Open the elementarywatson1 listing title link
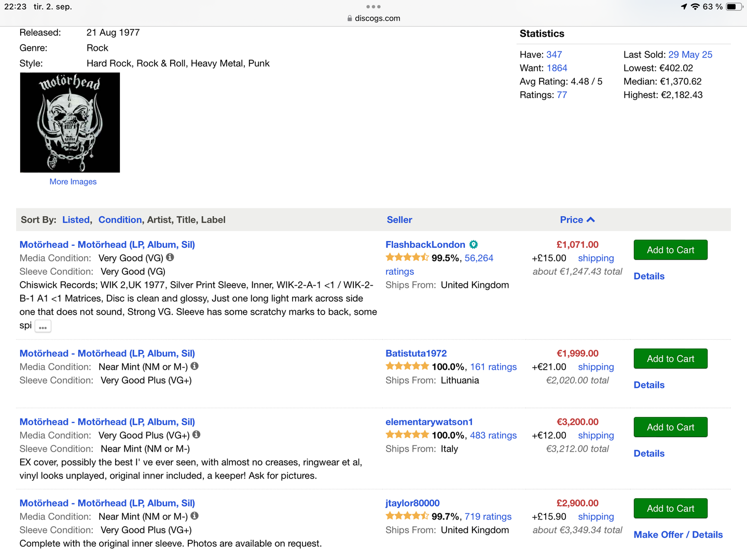Image resolution: width=747 pixels, height=560 pixels. 107,422
